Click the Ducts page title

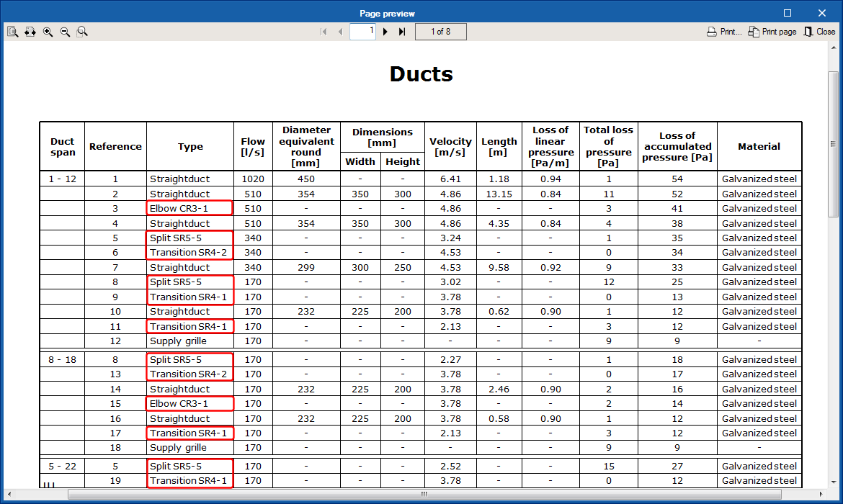pyautogui.click(x=421, y=74)
